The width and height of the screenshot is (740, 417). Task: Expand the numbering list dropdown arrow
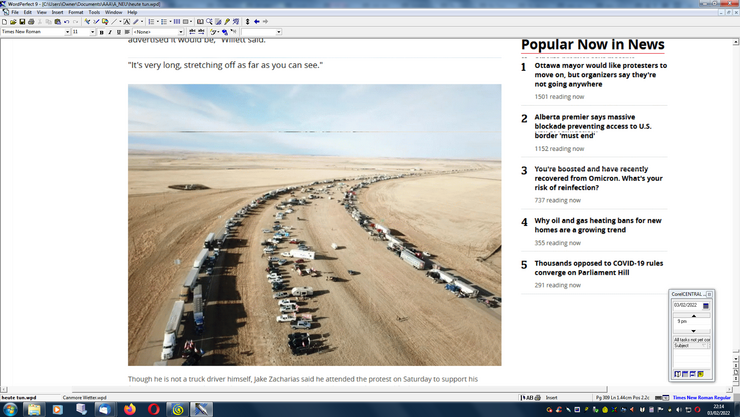pos(158,22)
